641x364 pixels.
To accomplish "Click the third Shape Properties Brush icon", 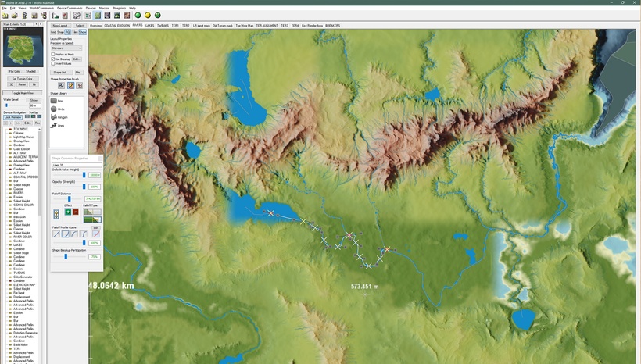I will tap(79, 85).
